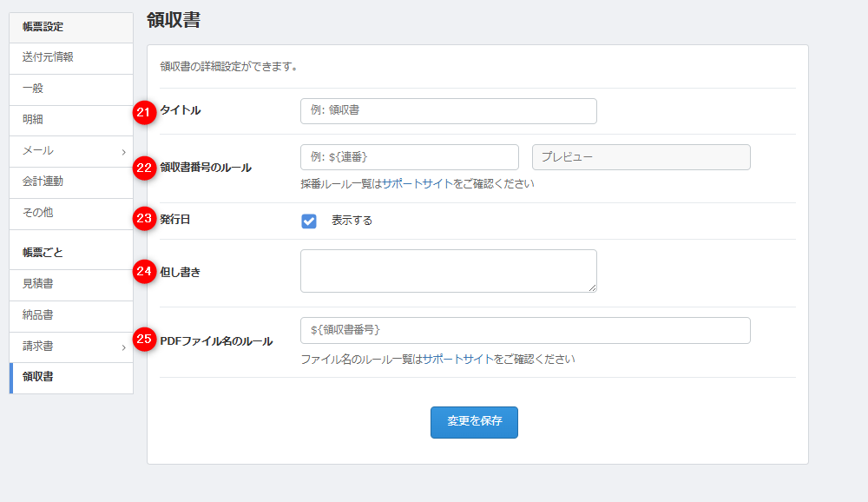Click the red number 22 badge
The width and height of the screenshot is (868, 502).
point(144,168)
